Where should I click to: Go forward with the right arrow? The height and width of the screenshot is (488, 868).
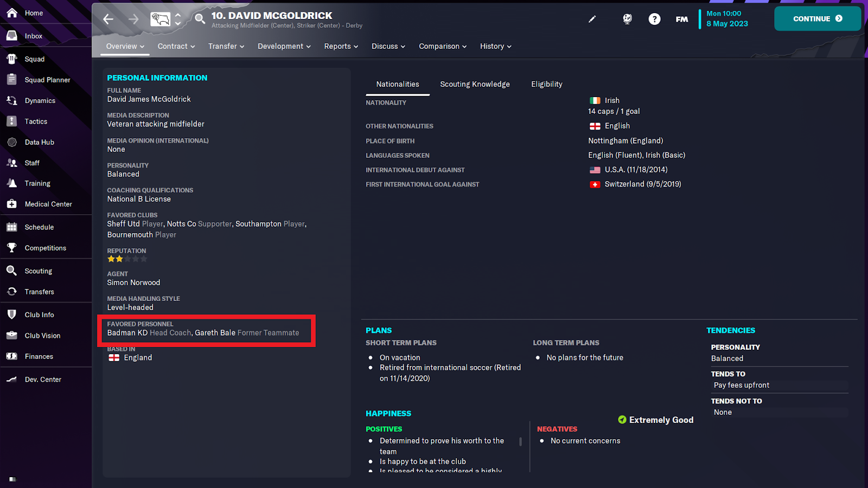click(x=133, y=20)
